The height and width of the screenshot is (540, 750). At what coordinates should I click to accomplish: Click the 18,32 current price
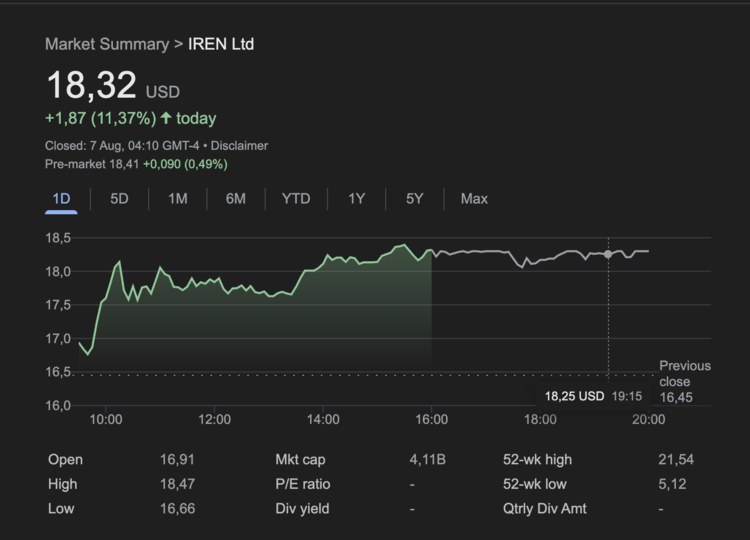tap(91, 85)
